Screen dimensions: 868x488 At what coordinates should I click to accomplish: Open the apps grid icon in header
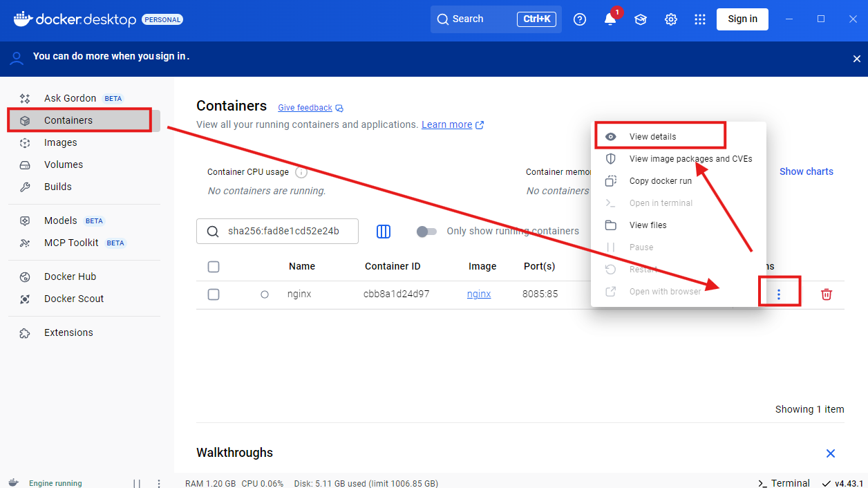point(700,19)
